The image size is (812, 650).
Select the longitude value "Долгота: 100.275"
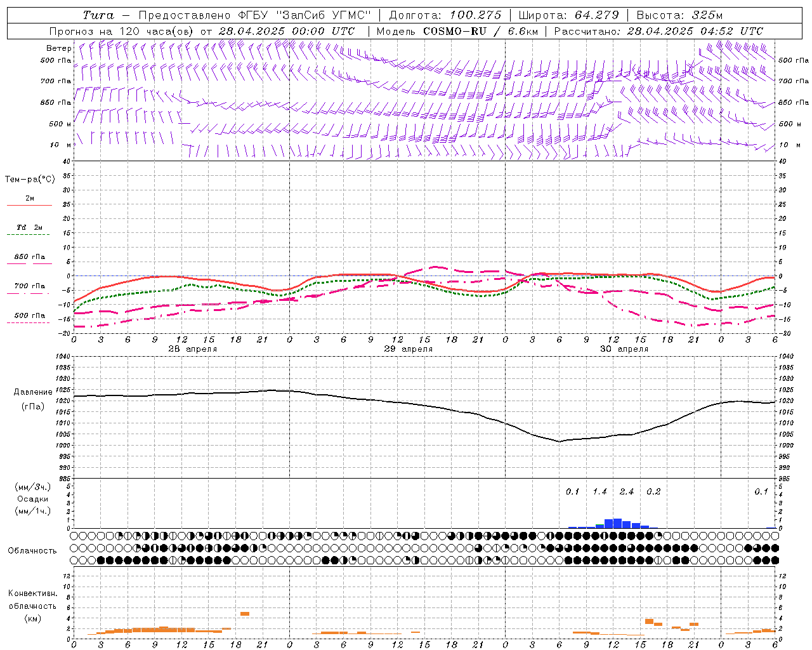[445, 15]
